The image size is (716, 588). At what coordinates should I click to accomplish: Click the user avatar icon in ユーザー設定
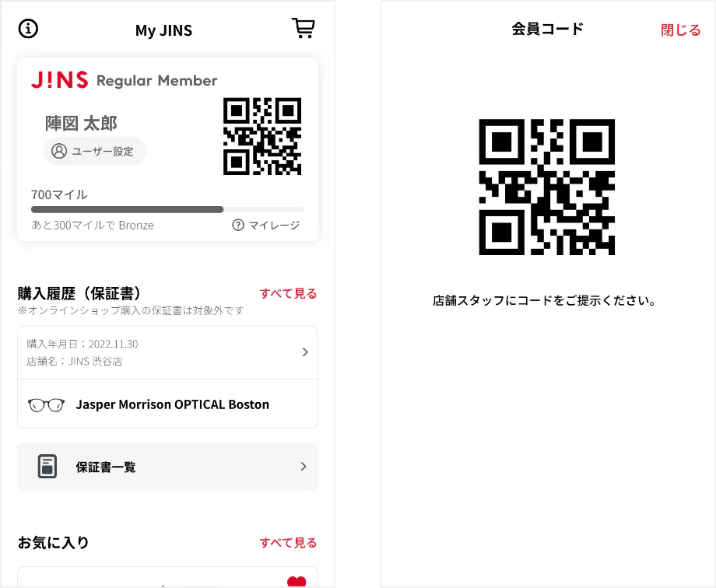pos(59,151)
